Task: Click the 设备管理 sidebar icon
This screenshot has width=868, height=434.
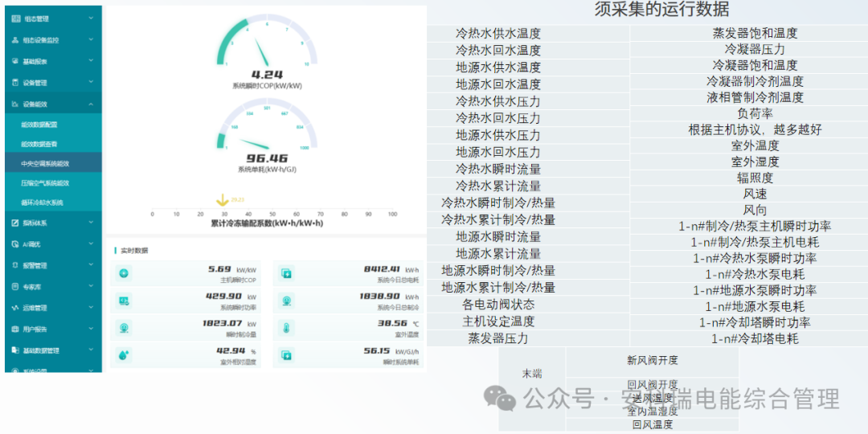Action: tap(15, 83)
